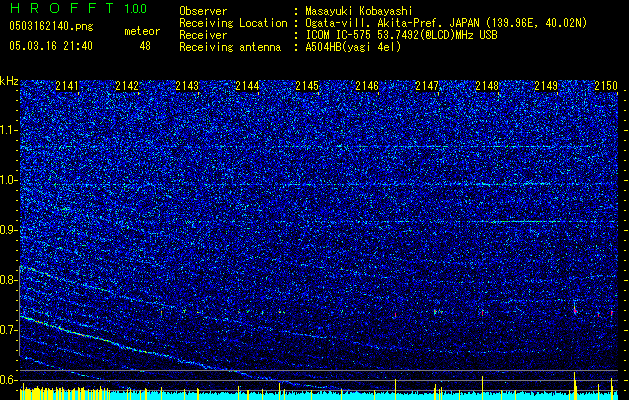The height and width of the screenshot is (400, 629).
Task: Click the ICOM IC-575 receiver text
Action: click(401, 35)
